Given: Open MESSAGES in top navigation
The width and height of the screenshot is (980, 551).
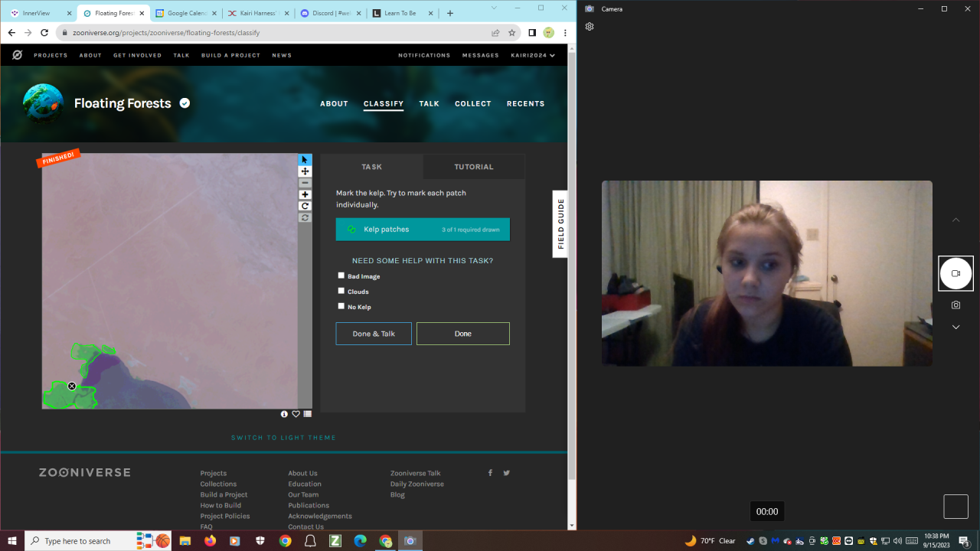Looking at the screenshot, I should click(x=481, y=55).
